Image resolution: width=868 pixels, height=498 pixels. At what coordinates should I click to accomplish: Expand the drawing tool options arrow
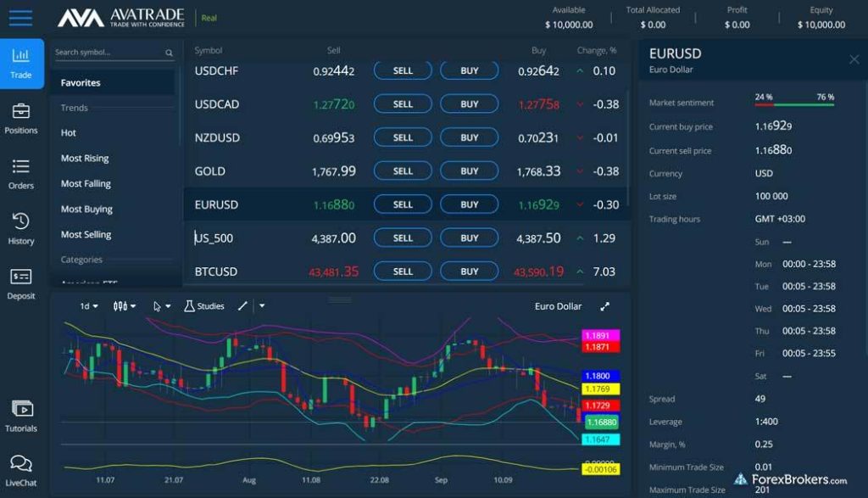260,306
